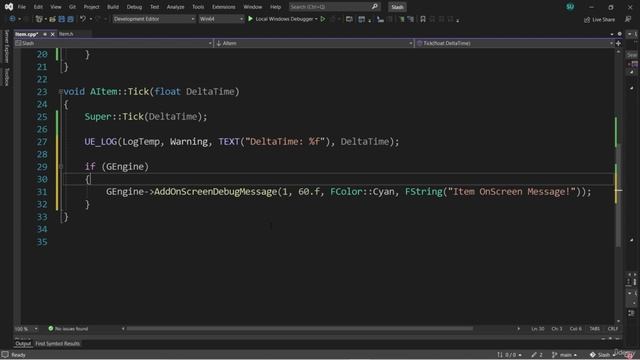Expand the undo history dropdown arrow
640x360 pixels.
[91, 19]
